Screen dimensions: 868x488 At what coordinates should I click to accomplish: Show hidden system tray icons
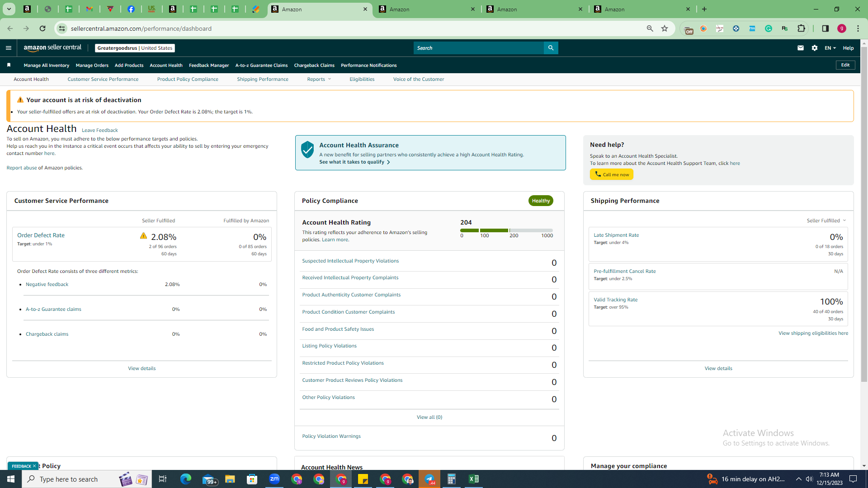798,479
